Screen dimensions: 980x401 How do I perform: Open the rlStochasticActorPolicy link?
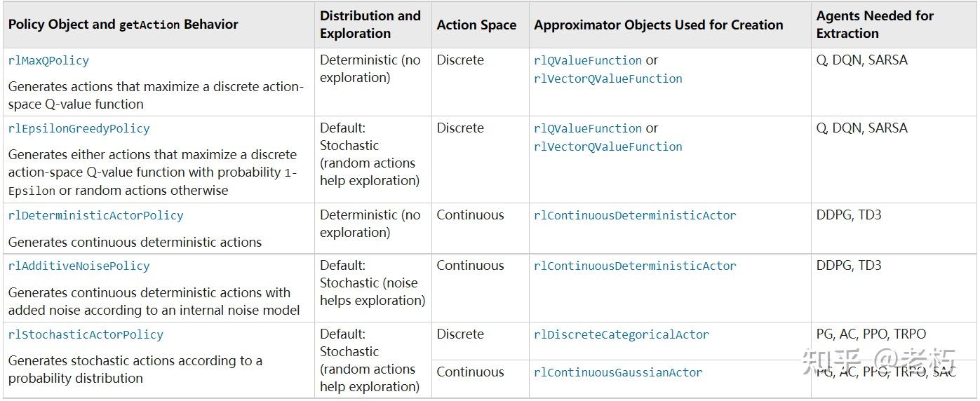[86, 335]
